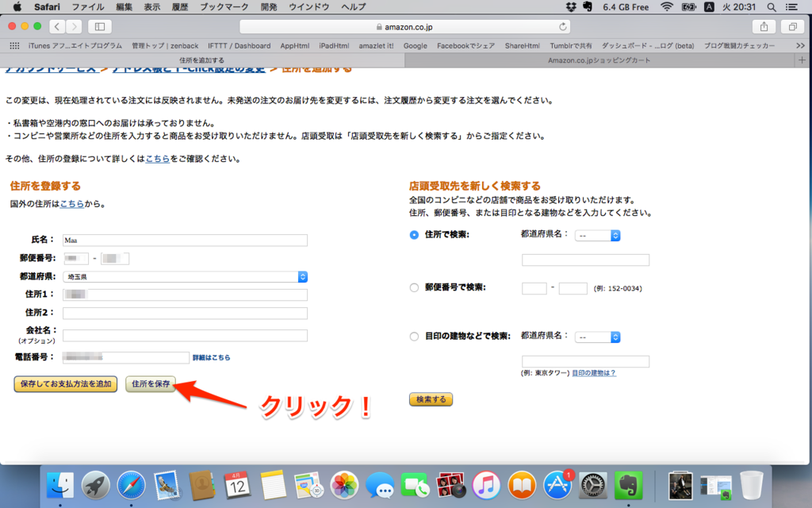Focus the amazon.co.jp address bar

point(405,26)
